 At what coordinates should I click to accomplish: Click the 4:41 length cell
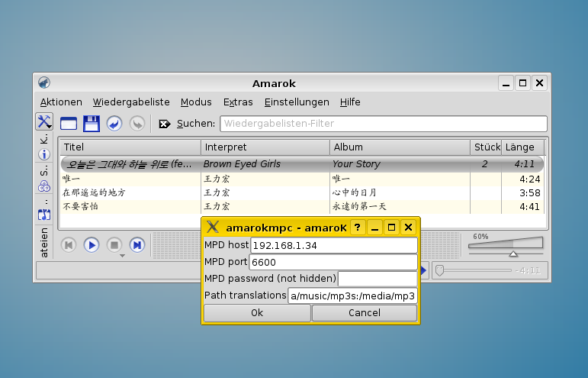(x=522, y=207)
